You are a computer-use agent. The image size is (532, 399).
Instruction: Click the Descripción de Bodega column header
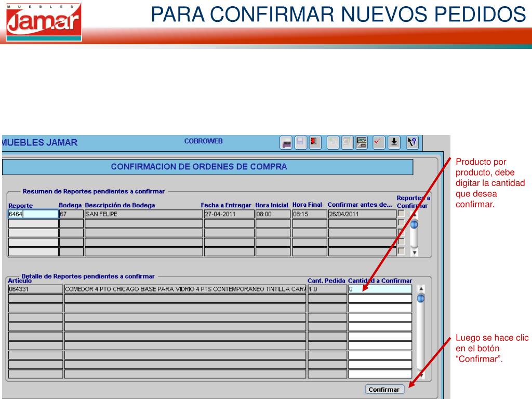tap(120, 205)
